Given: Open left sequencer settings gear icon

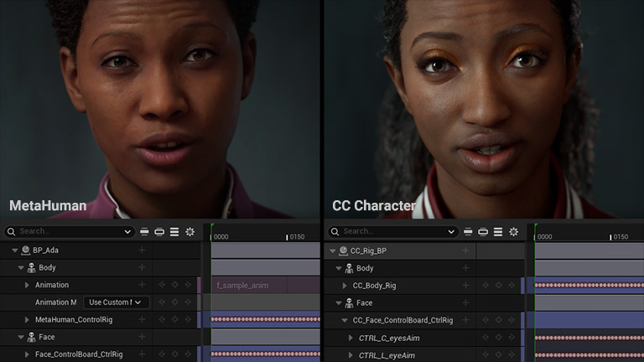Looking at the screenshot, I should tap(190, 231).
